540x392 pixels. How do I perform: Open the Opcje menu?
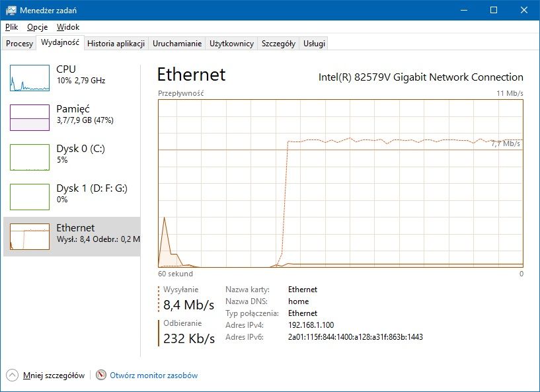tap(37, 27)
